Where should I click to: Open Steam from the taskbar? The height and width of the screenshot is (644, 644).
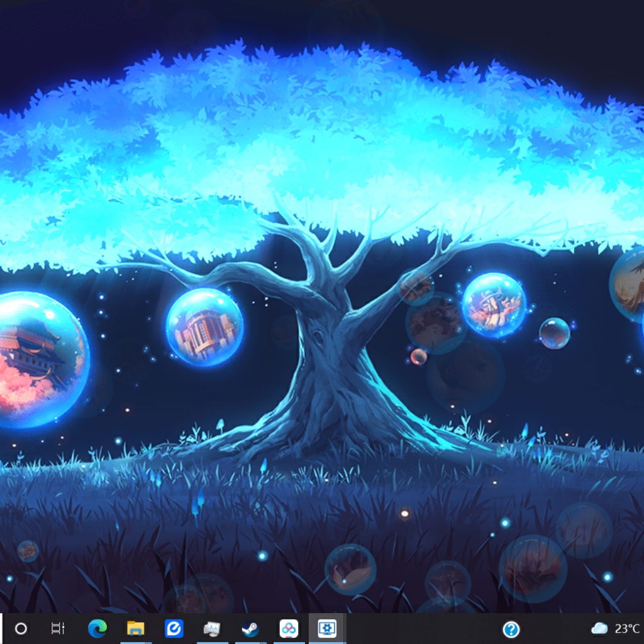click(x=250, y=628)
